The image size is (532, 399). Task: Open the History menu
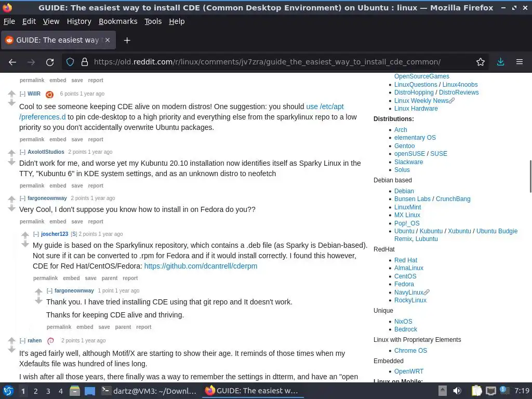(x=79, y=21)
